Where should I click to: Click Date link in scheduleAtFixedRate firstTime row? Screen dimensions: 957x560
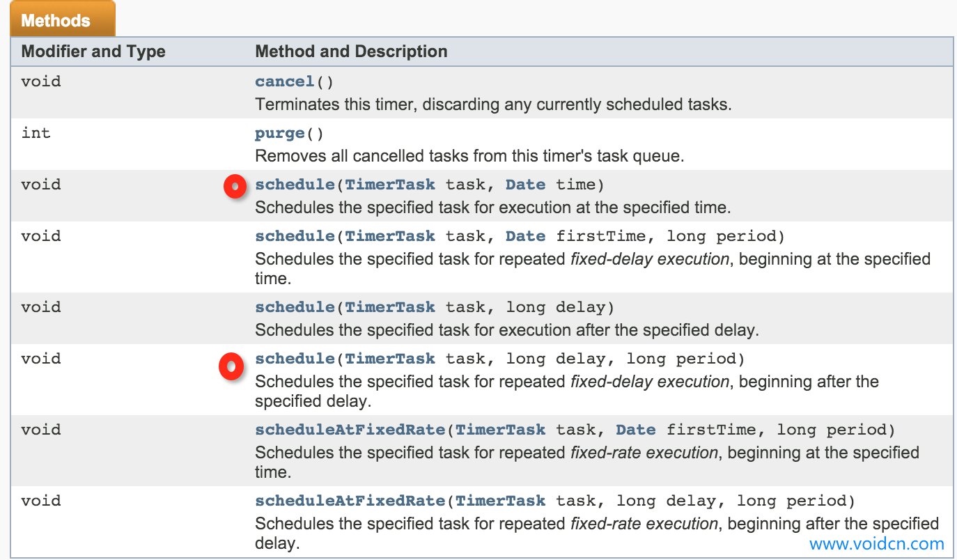click(x=636, y=430)
